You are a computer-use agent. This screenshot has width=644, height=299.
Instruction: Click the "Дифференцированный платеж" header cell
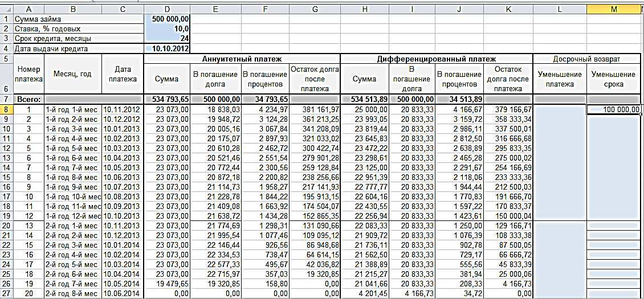(x=437, y=59)
